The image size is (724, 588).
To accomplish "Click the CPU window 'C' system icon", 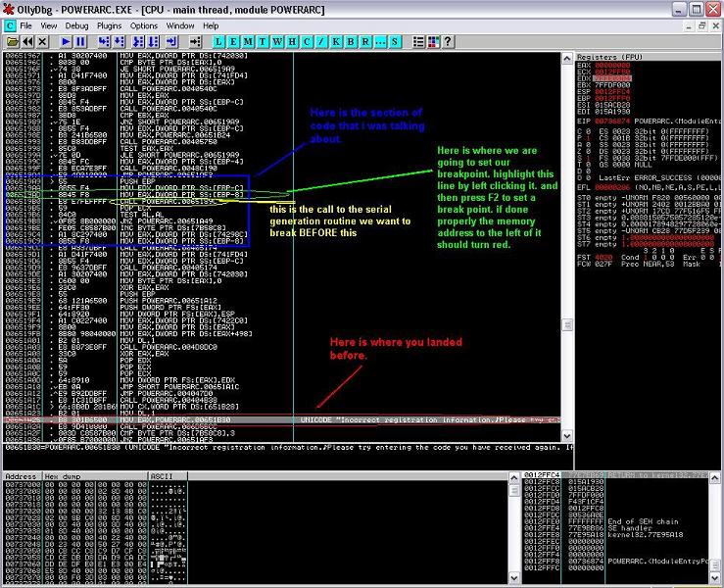I will (10, 25).
